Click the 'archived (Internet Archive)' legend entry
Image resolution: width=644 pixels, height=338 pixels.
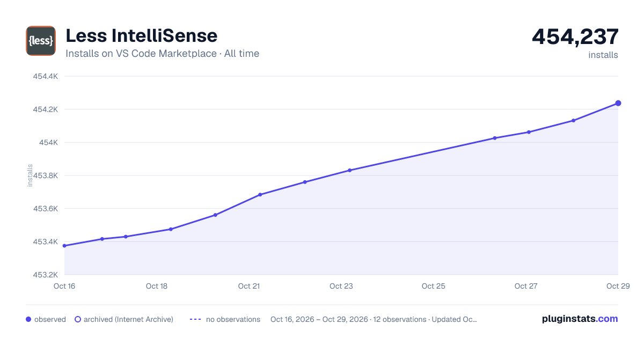pyautogui.click(x=123, y=319)
